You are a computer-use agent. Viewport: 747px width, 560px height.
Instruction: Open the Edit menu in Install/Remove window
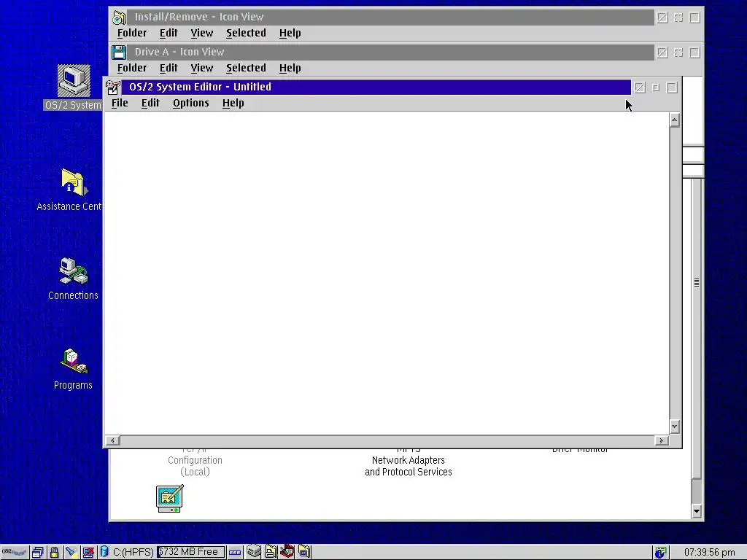point(169,34)
